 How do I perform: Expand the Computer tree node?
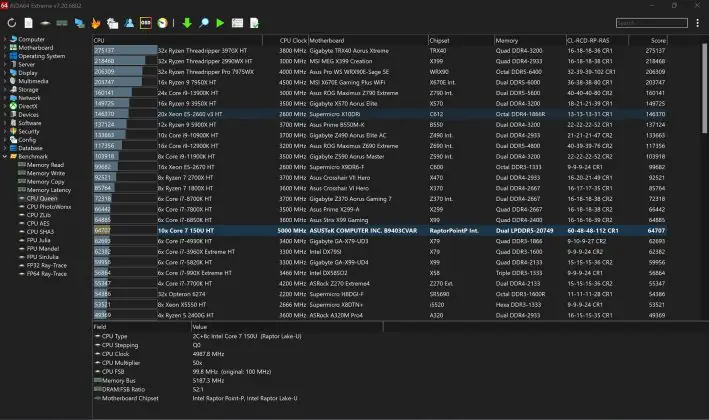pos(5,39)
